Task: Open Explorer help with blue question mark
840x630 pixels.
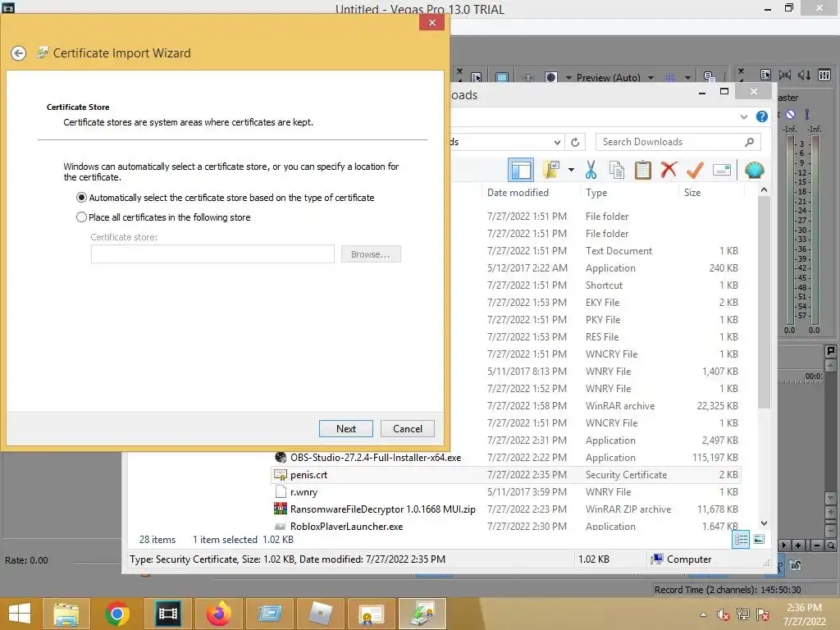Action: [x=761, y=116]
